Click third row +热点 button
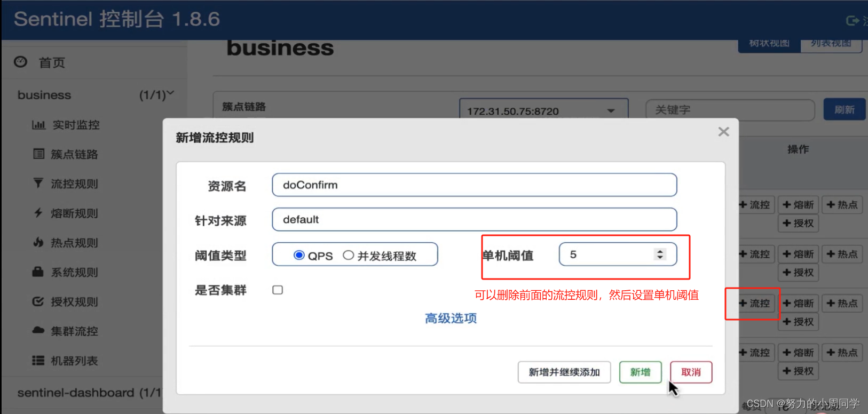Screen dimensions: 868x414 click(842, 304)
